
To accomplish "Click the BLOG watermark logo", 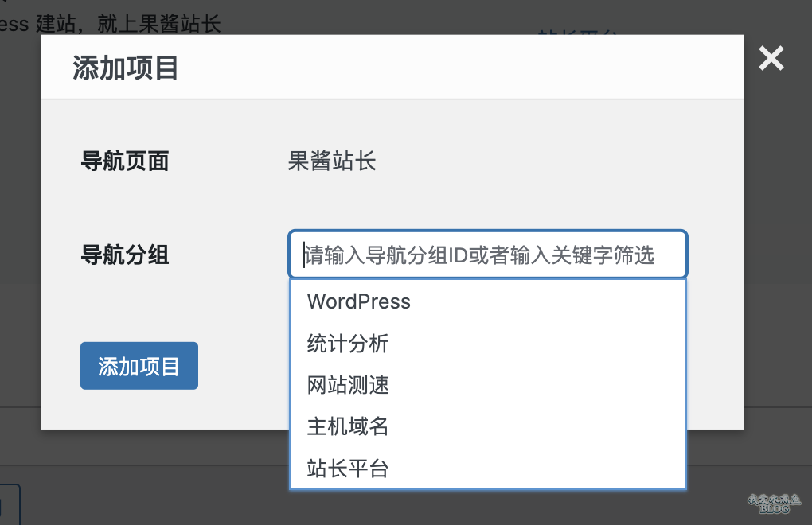I will (x=775, y=504).
